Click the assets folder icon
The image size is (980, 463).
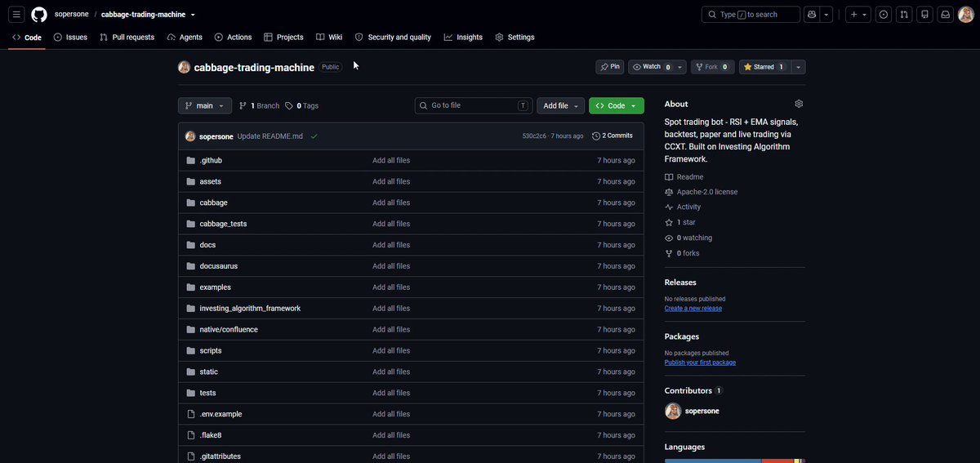[191, 182]
